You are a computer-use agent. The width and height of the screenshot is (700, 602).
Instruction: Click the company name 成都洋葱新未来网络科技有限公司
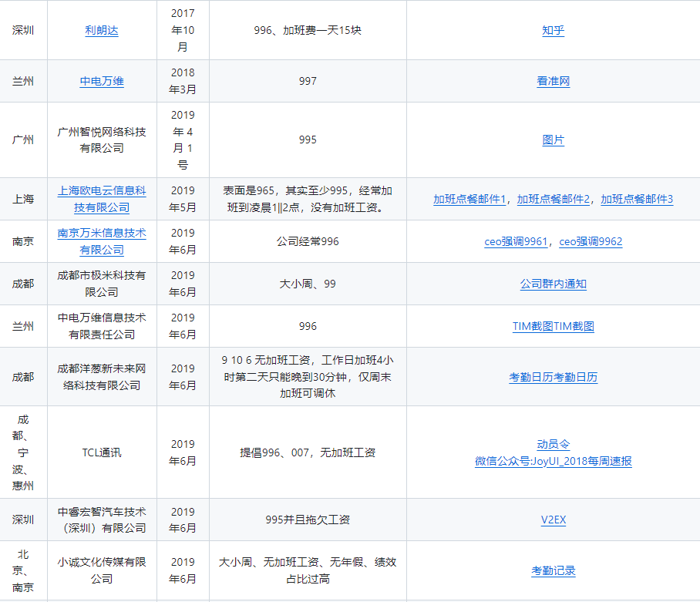[102, 377]
